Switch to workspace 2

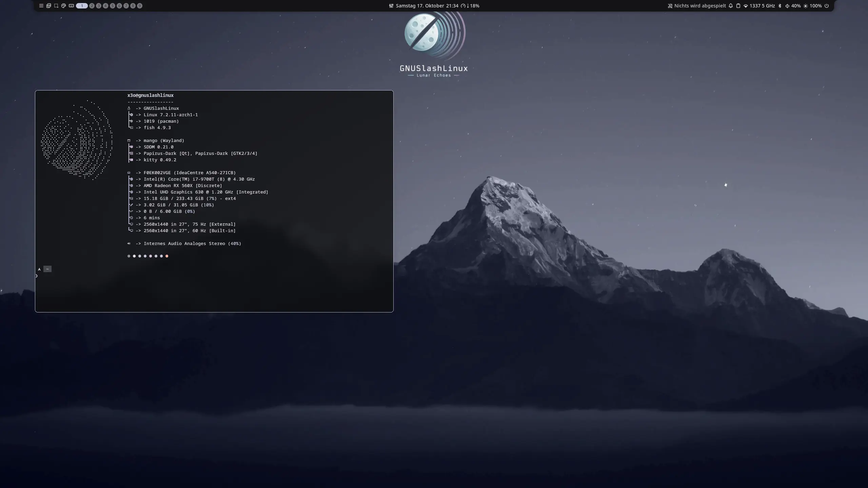click(x=92, y=6)
